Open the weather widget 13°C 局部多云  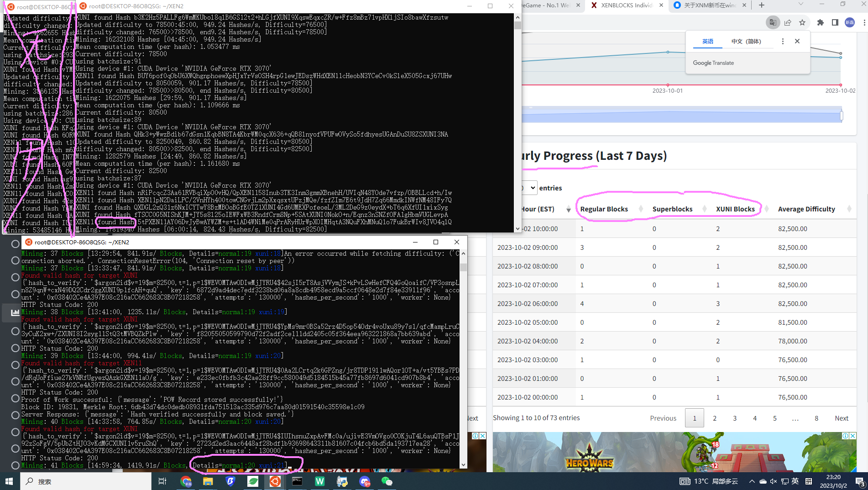pyautogui.click(x=709, y=481)
